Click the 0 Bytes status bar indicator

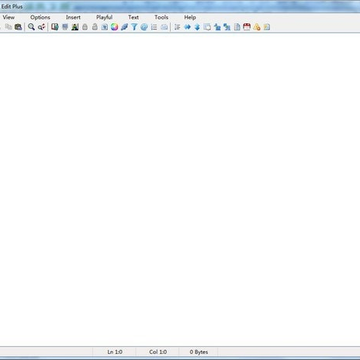coord(199,352)
